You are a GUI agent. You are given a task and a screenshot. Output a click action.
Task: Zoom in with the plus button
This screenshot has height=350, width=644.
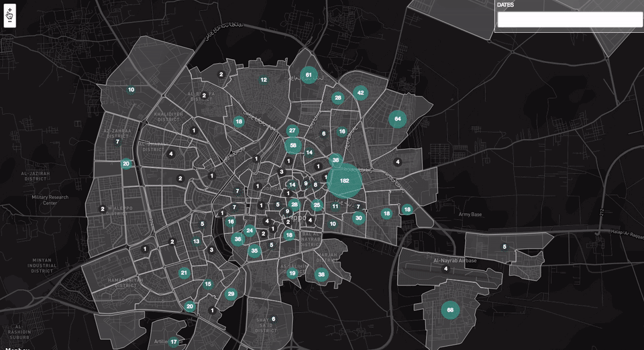(10, 10)
